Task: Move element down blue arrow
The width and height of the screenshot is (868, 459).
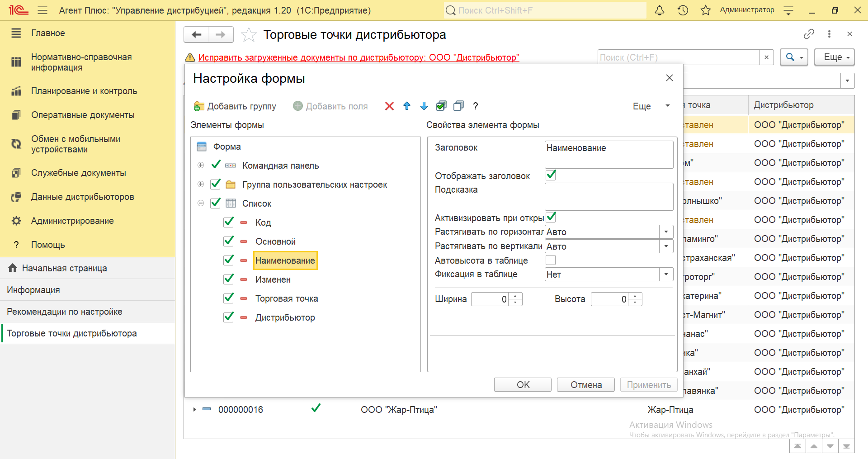Action: click(424, 106)
